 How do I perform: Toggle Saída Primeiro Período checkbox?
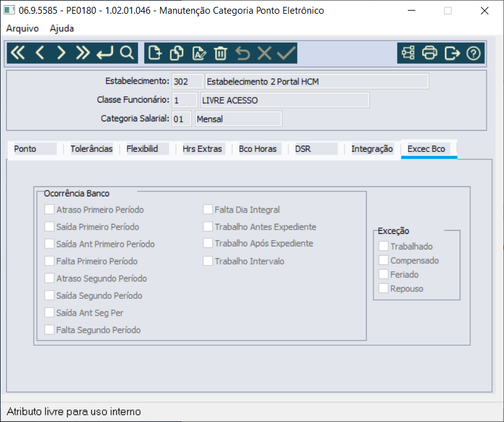pyautogui.click(x=49, y=226)
